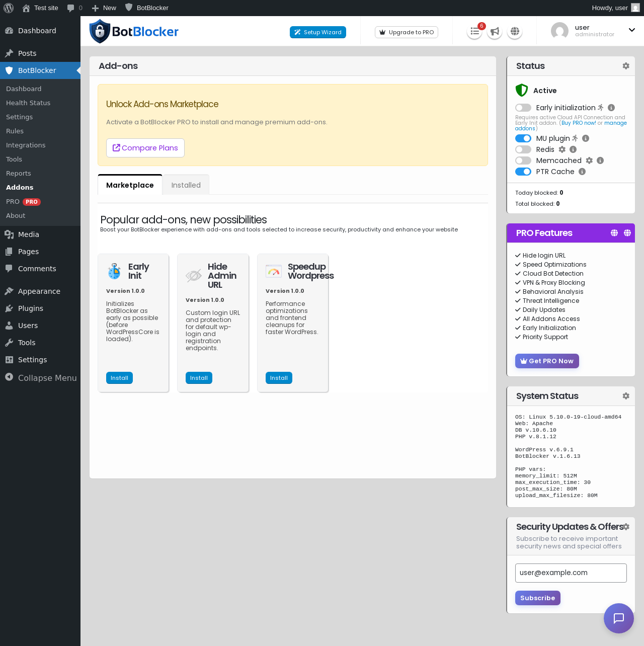This screenshot has width=644, height=646.
Task: Disable the MU plugin toggle
Action: point(523,138)
